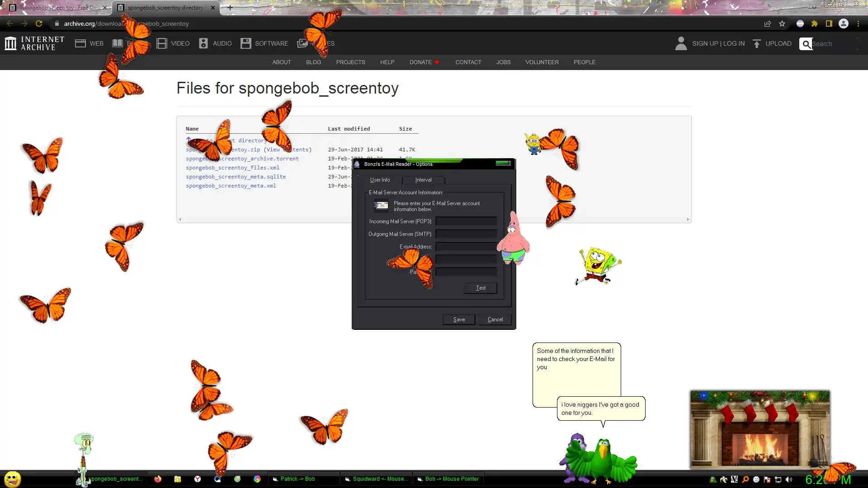Reload the page
The height and width of the screenshot is (488, 868).
coord(39,23)
